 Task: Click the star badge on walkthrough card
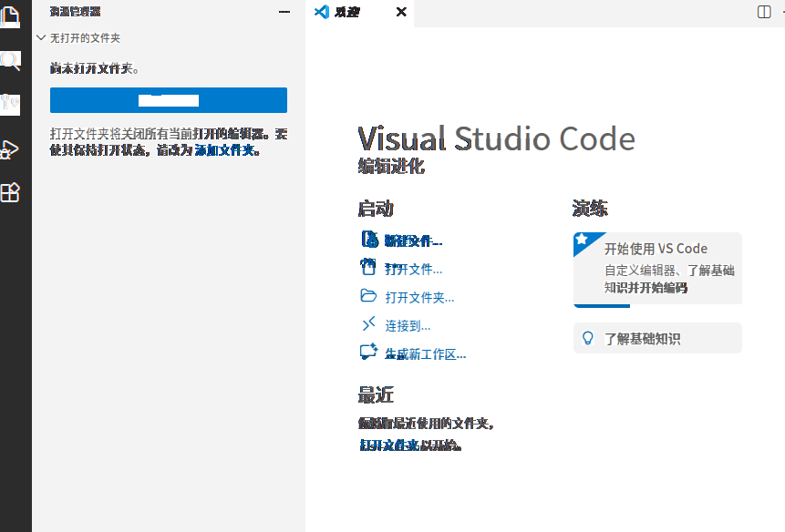(x=582, y=239)
